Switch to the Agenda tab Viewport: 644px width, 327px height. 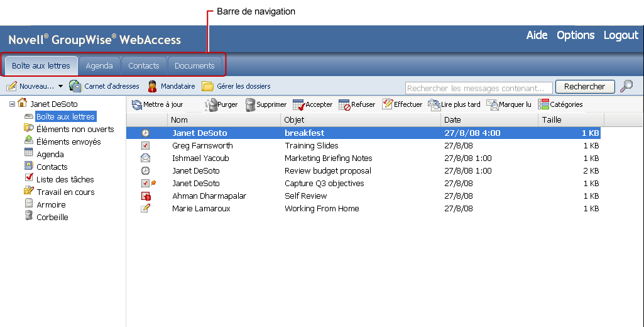tap(99, 66)
